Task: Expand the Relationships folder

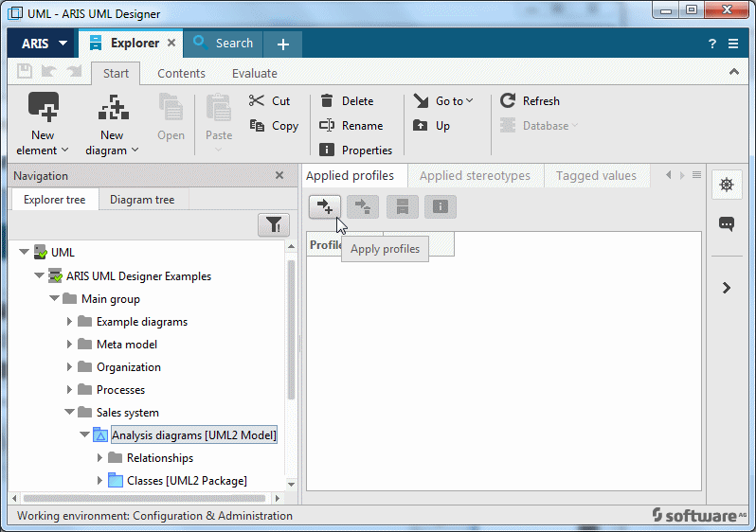Action: pyautogui.click(x=99, y=458)
